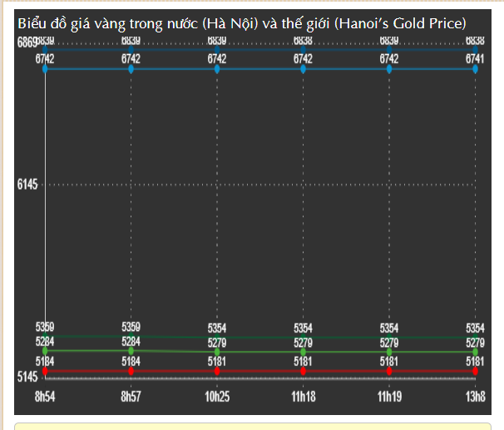This screenshot has height=430, width=504.
Task: Click the 8h57 time label on x-axis
Action: click(131, 398)
